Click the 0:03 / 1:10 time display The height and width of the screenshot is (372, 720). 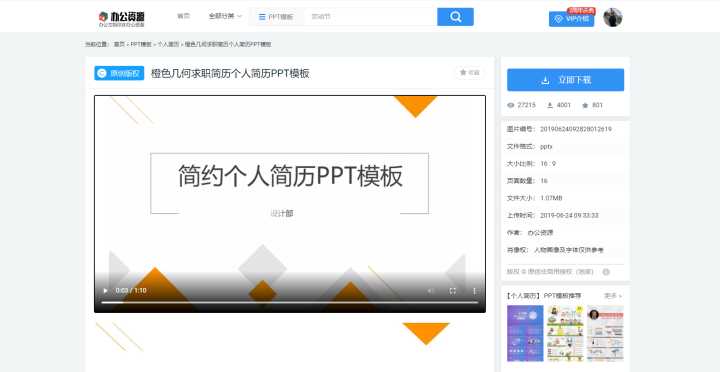tap(131, 291)
